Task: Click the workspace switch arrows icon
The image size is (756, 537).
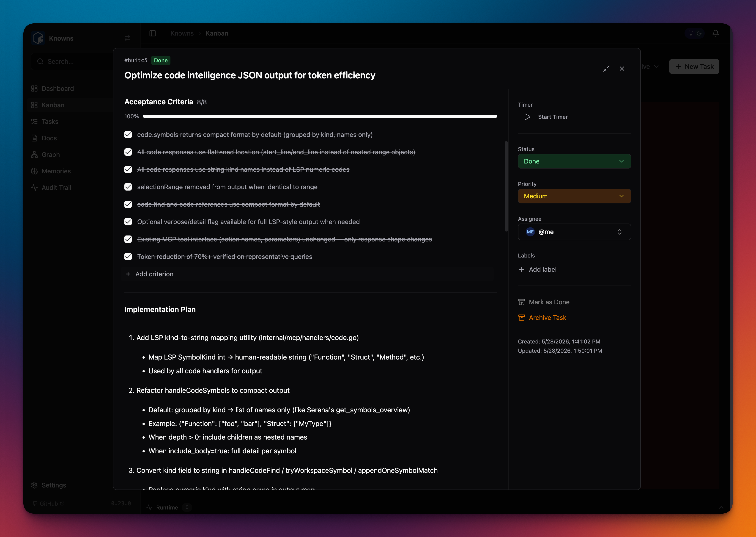Action: coord(127,38)
